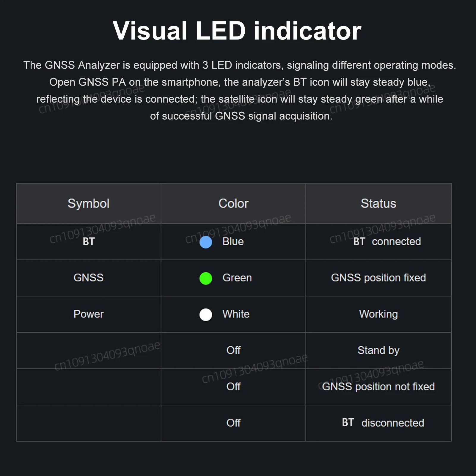Click the BT disconnected status text
Image resolution: width=476 pixels, height=476 pixels.
(383, 422)
